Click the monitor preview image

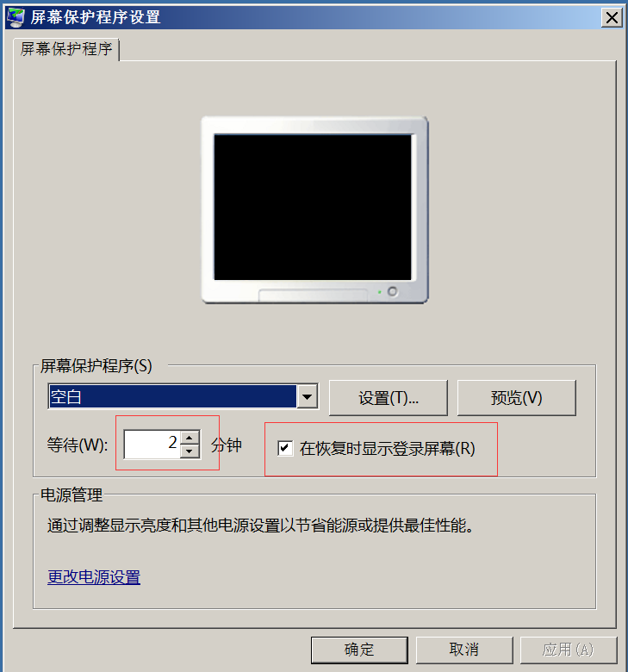pyautogui.click(x=315, y=210)
